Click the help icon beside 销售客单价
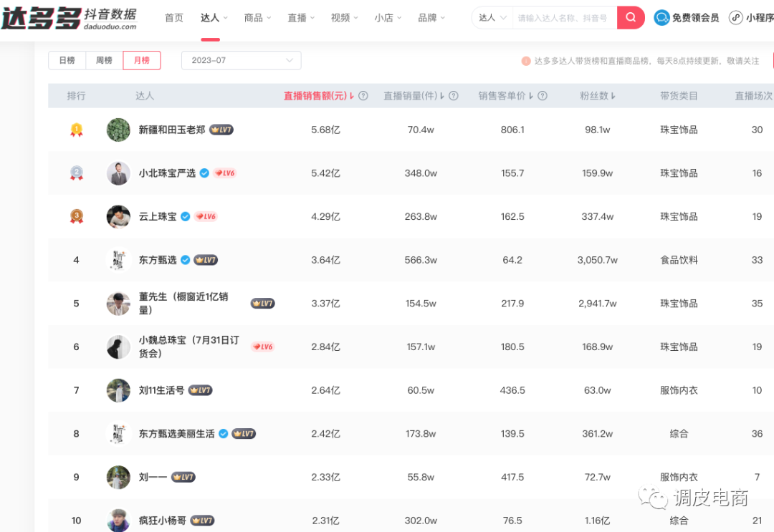This screenshot has width=774, height=532. coord(543,95)
